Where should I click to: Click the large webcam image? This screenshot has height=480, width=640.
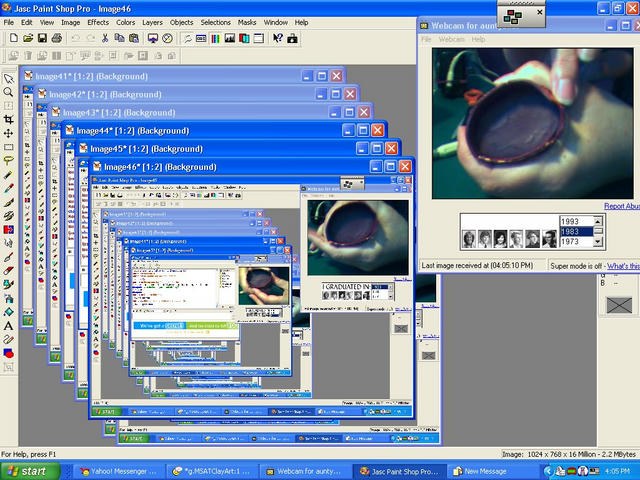(533, 123)
